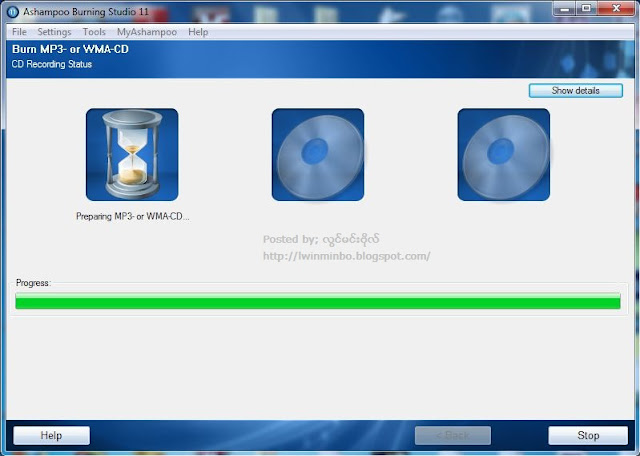Stop the burning process
The width and height of the screenshot is (640, 456).
588,435
